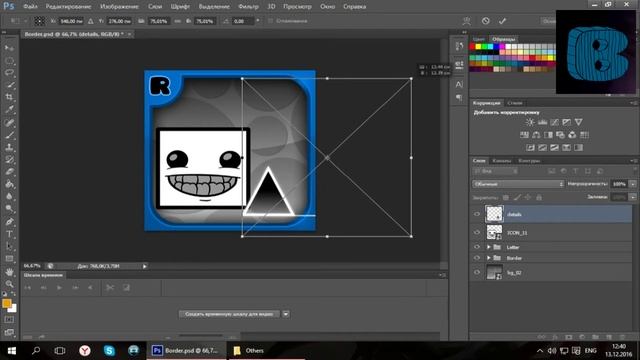This screenshot has width=640, height=360.
Task: Toggle lock transparent pixels
Action: (506, 198)
